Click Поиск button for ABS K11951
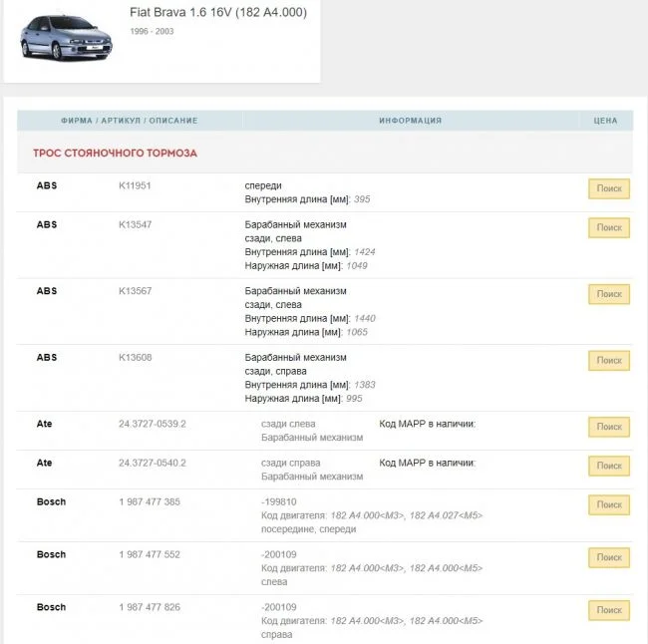 click(608, 189)
